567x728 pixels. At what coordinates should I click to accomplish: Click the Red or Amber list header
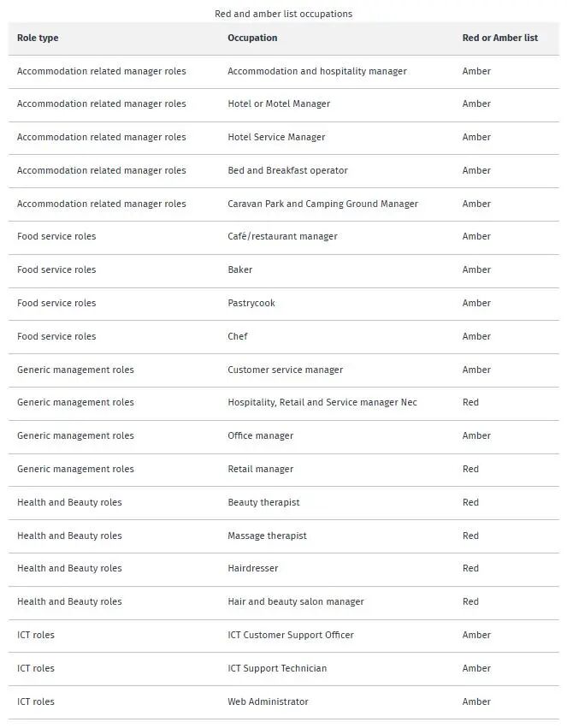coord(499,38)
